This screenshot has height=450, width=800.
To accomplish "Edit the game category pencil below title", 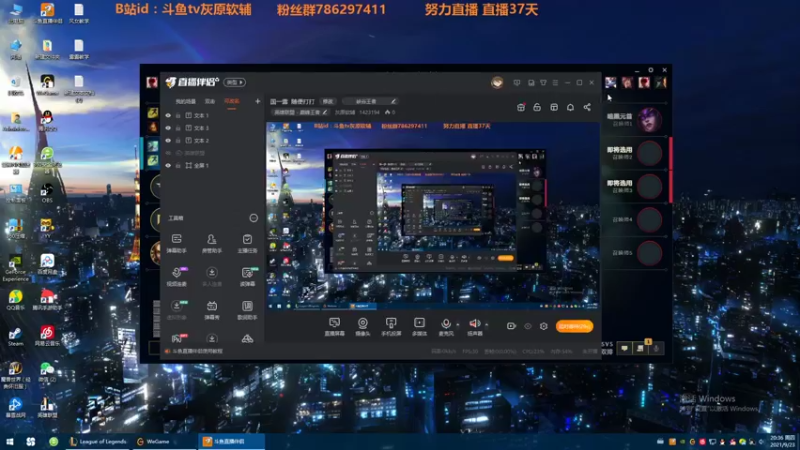I will click(x=326, y=112).
